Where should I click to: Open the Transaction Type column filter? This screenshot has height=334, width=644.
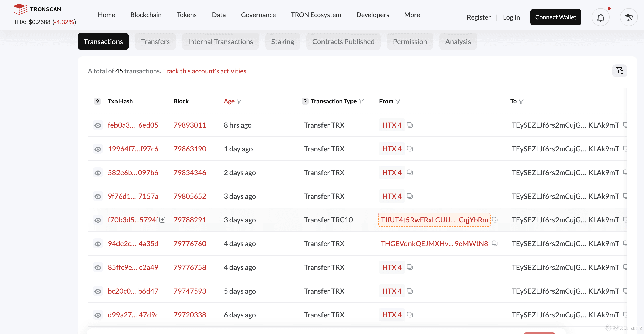click(x=361, y=101)
